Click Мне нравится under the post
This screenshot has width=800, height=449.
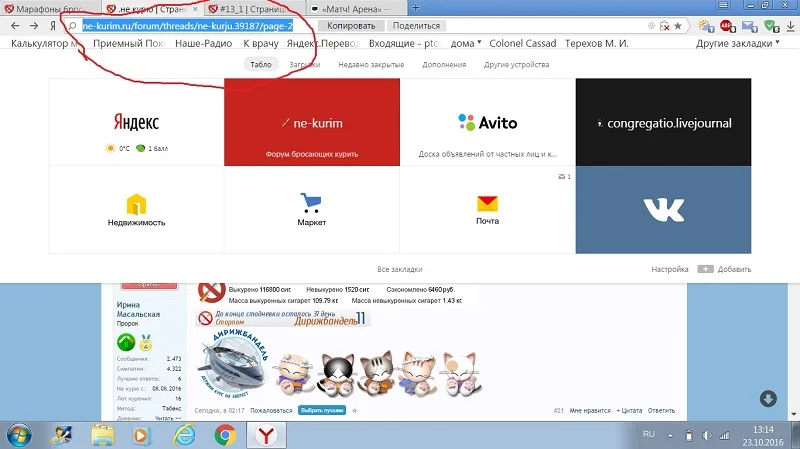point(590,410)
